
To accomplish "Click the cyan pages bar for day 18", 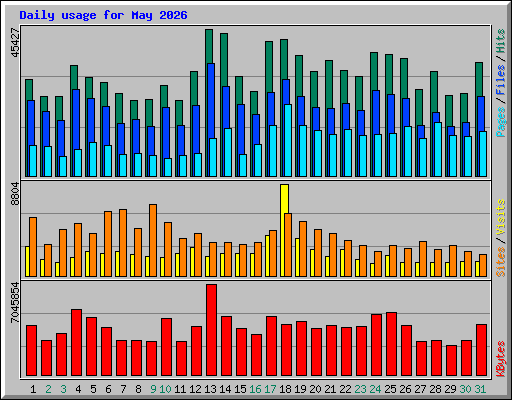I will pos(288,140).
